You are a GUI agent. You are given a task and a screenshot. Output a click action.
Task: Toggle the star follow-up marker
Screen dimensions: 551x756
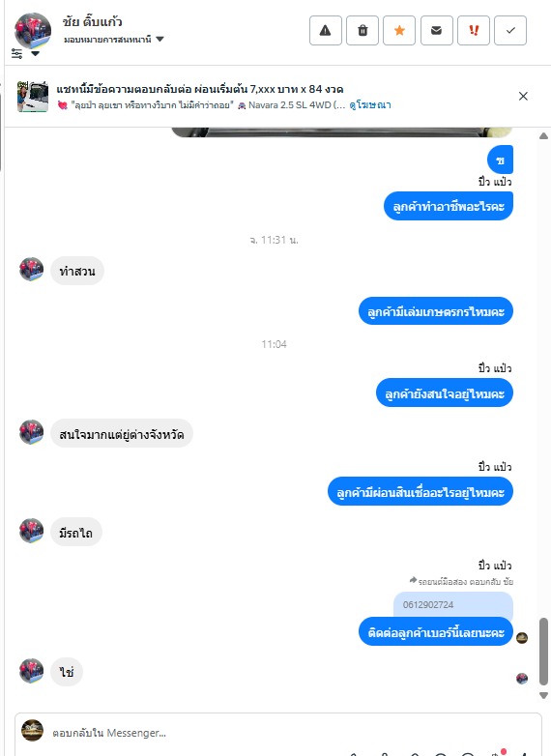pyautogui.click(x=399, y=30)
